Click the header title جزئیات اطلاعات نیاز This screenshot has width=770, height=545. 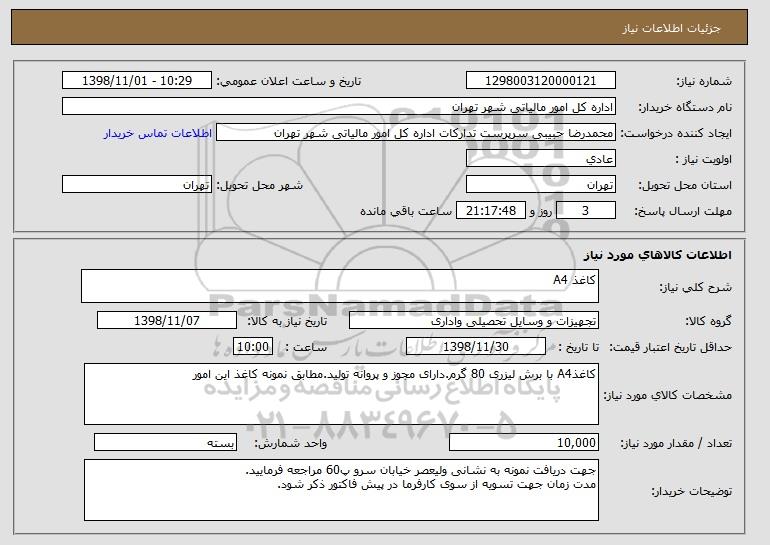coord(671,28)
